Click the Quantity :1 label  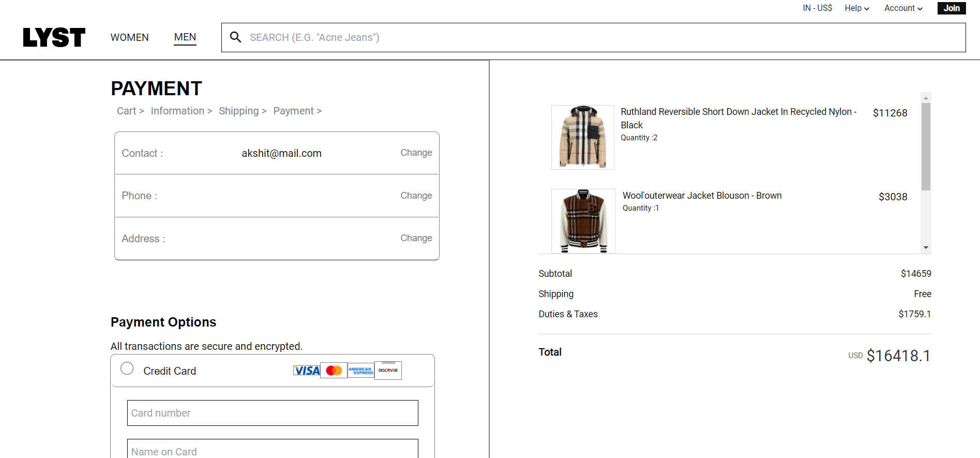point(641,208)
